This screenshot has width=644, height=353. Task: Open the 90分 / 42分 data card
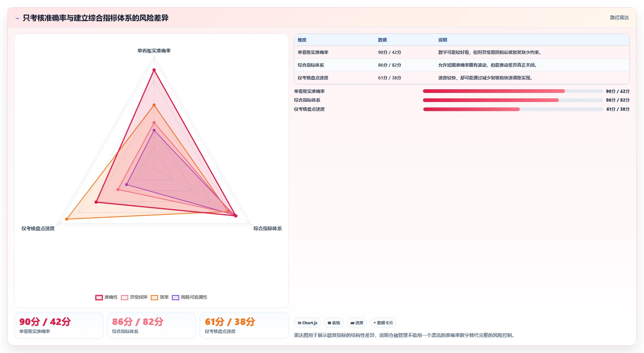tap(59, 325)
